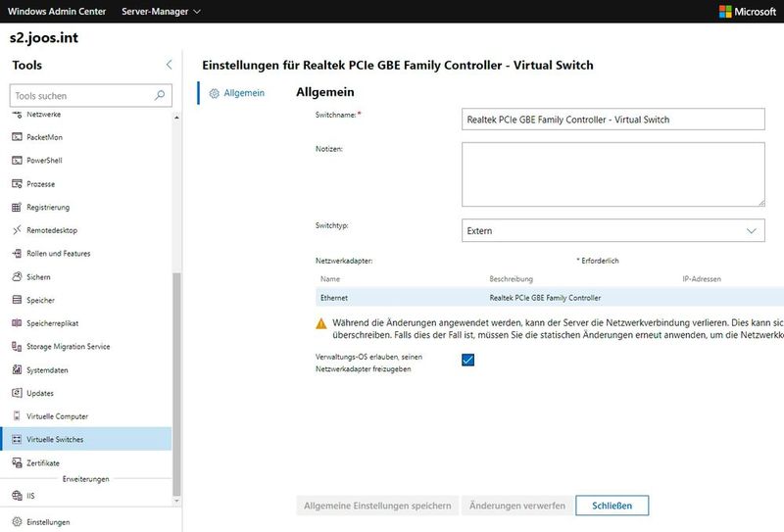Click Allgemeine Einstellungen speichern button
The image size is (784, 532).
tap(377, 506)
